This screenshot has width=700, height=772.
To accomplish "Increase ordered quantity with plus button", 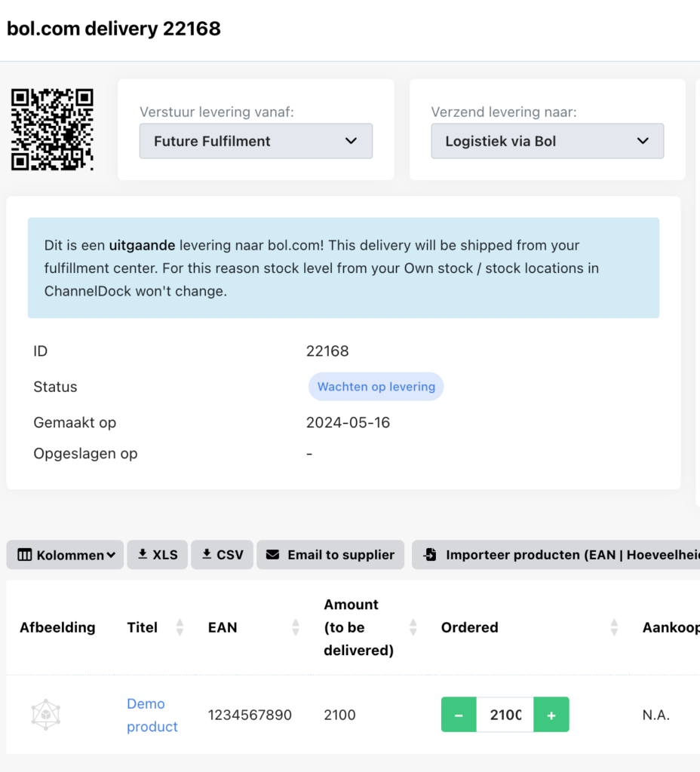I will [551, 715].
